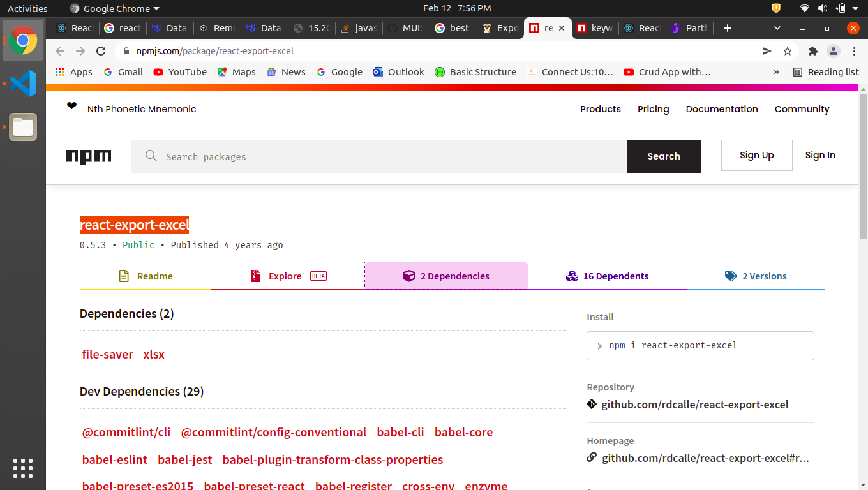Image resolution: width=868 pixels, height=490 pixels.
Task: Switch to the MUI browser tab
Action: coord(405,28)
